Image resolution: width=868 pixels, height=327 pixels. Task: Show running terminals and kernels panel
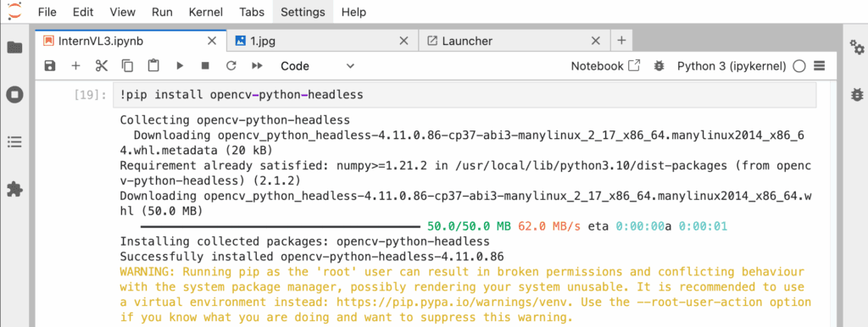[x=14, y=95]
